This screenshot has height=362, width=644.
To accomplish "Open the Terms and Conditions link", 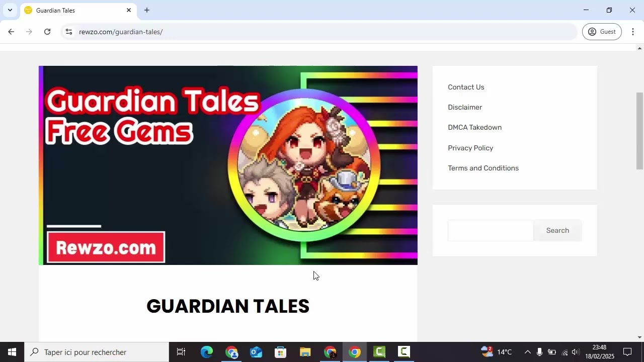I will [x=483, y=168].
